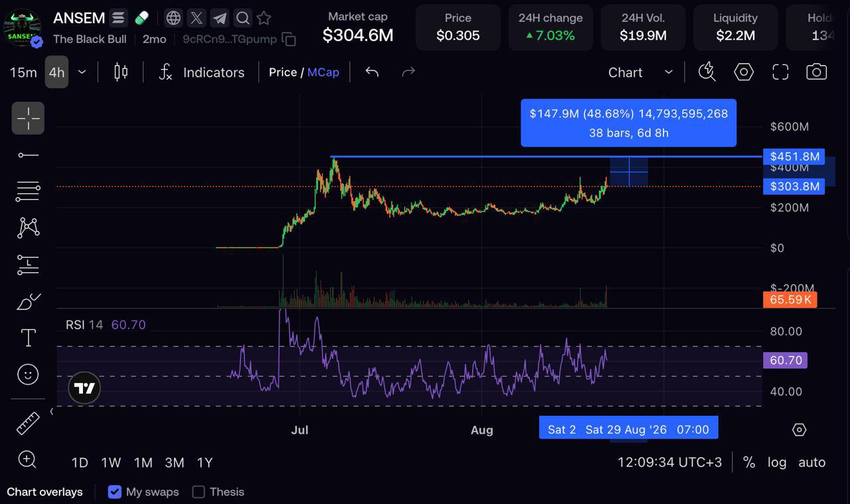
Task: Open the token website globe icon
Action: click(173, 18)
